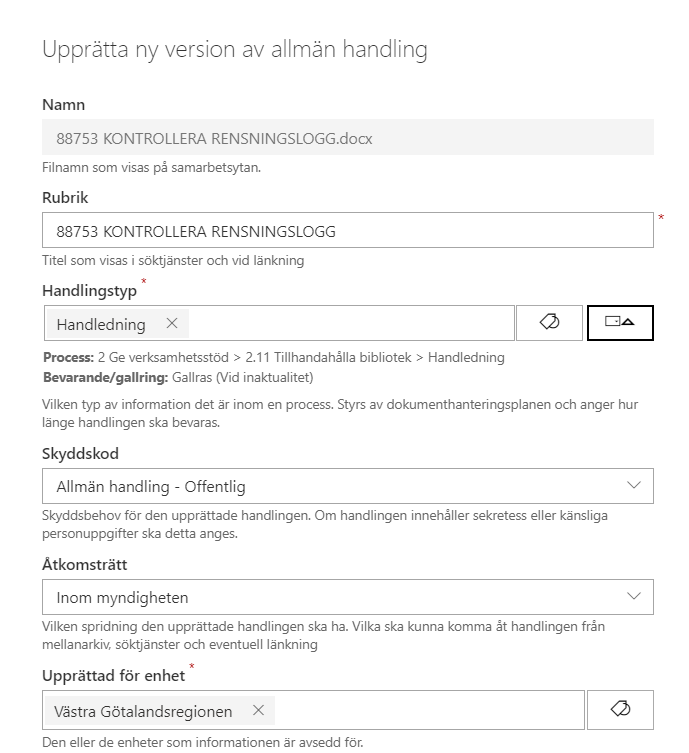Screen dimensions: 689x753
Task: Click the read-only Namn filename field
Action: (348, 138)
